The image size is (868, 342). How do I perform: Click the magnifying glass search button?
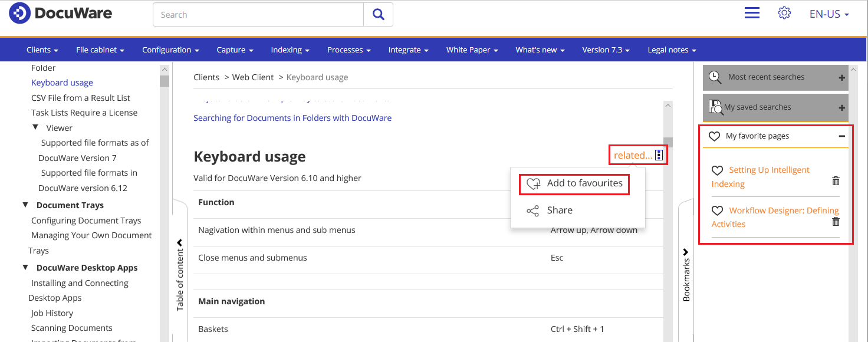[378, 15]
